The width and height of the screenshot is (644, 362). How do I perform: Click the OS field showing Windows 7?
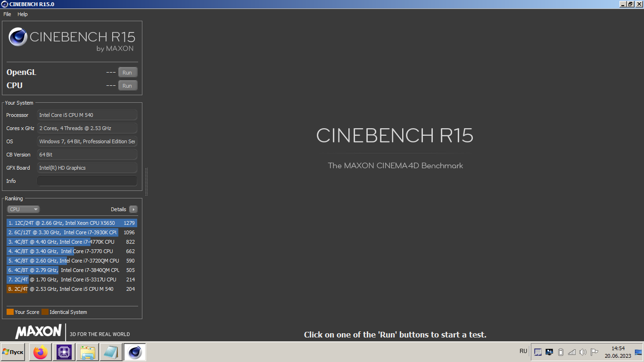point(87,141)
